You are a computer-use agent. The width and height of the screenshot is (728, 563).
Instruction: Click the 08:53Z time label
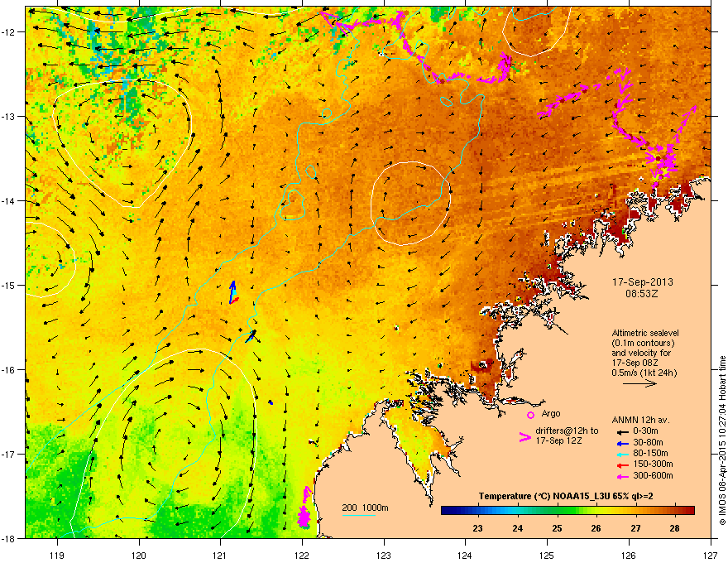[642, 294]
